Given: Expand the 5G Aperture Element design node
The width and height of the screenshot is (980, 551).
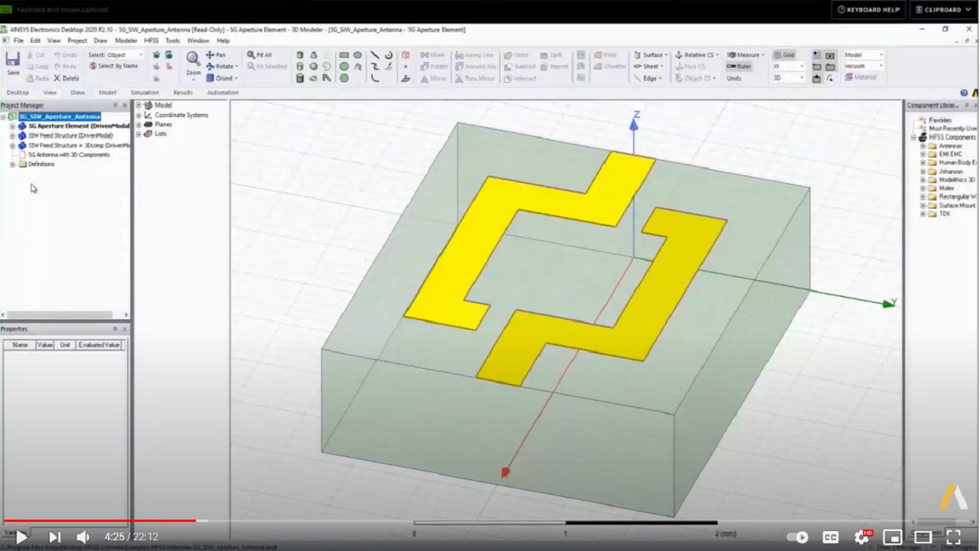Looking at the screenshot, I should coord(12,126).
